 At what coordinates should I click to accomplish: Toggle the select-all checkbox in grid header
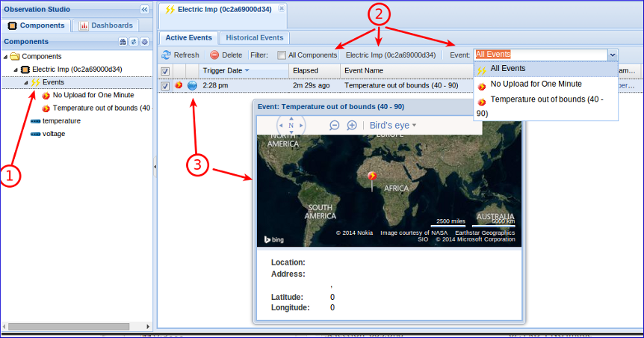click(x=165, y=70)
